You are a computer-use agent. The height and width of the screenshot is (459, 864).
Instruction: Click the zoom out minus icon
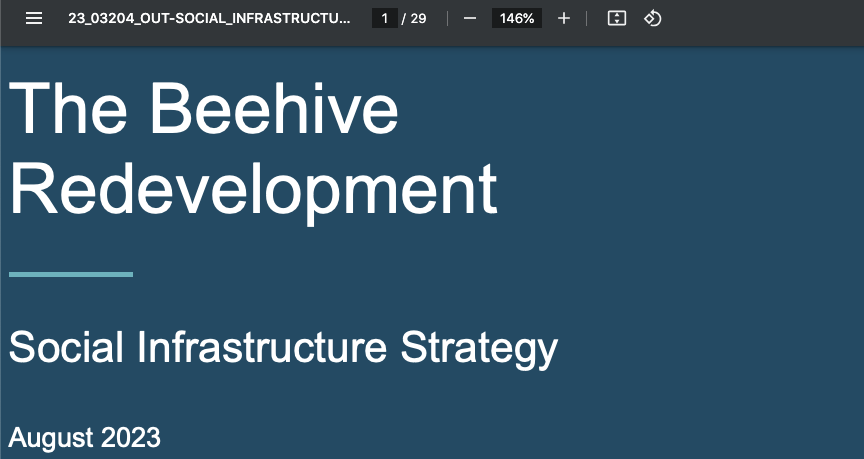[470, 19]
